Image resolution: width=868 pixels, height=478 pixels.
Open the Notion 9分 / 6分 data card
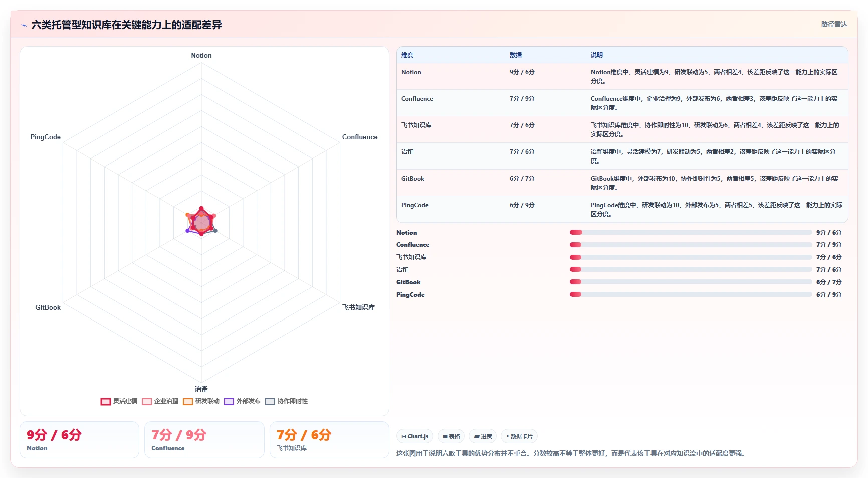79,440
